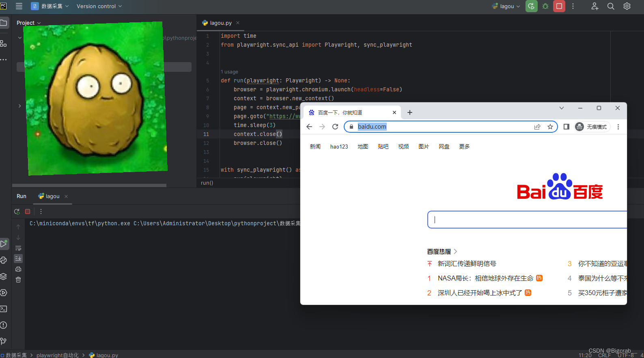Open the 新闻 link on Baidu

315,147
